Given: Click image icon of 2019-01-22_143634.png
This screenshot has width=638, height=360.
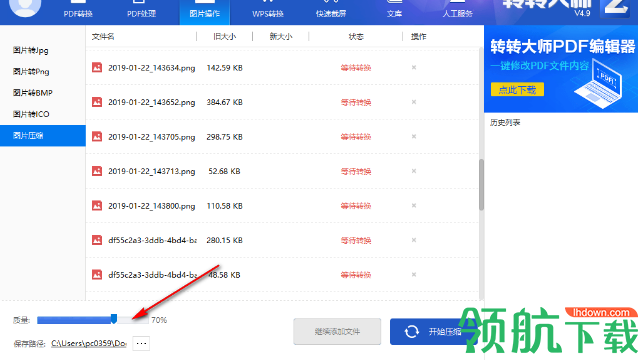Looking at the screenshot, I should (x=97, y=67).
